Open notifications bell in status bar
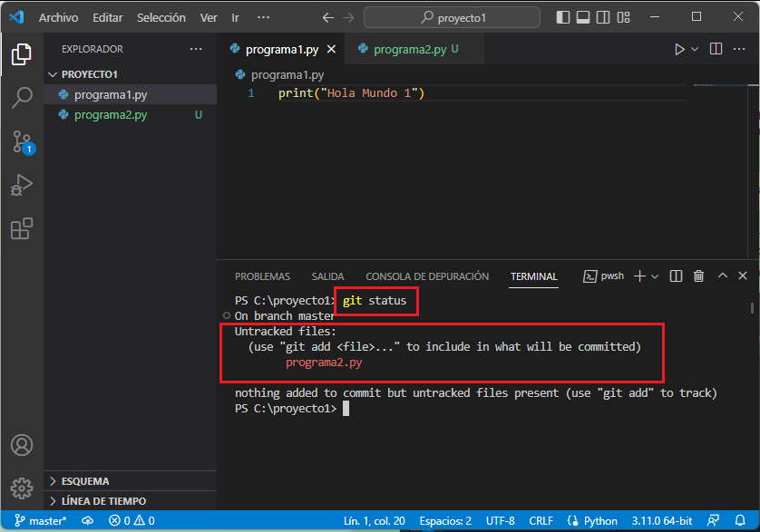 tap(740, 520)
